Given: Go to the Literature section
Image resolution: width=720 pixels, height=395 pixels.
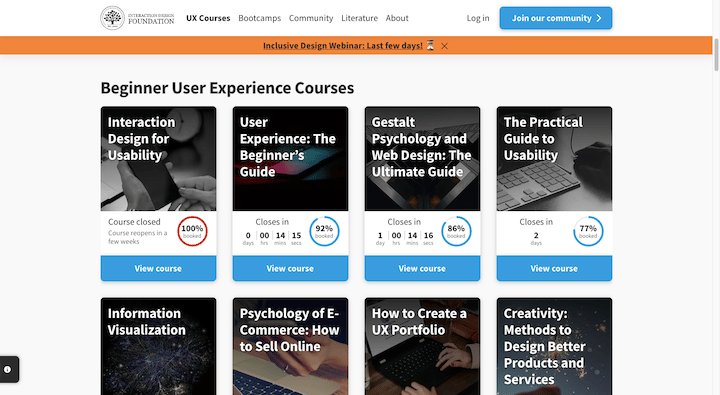Looking at the screenshot, I should [x=360, y=18].
